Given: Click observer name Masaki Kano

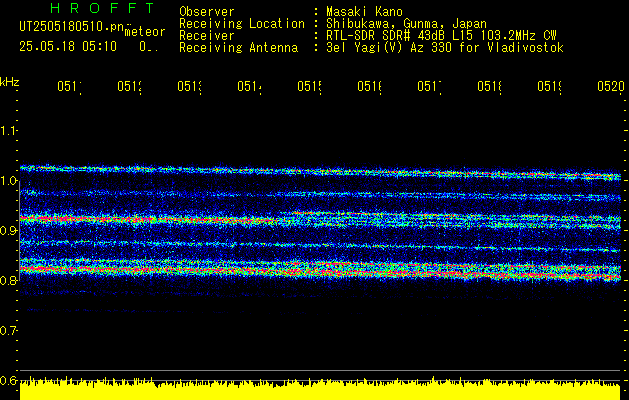Looking at the screenshot, I should coord(364,11).
